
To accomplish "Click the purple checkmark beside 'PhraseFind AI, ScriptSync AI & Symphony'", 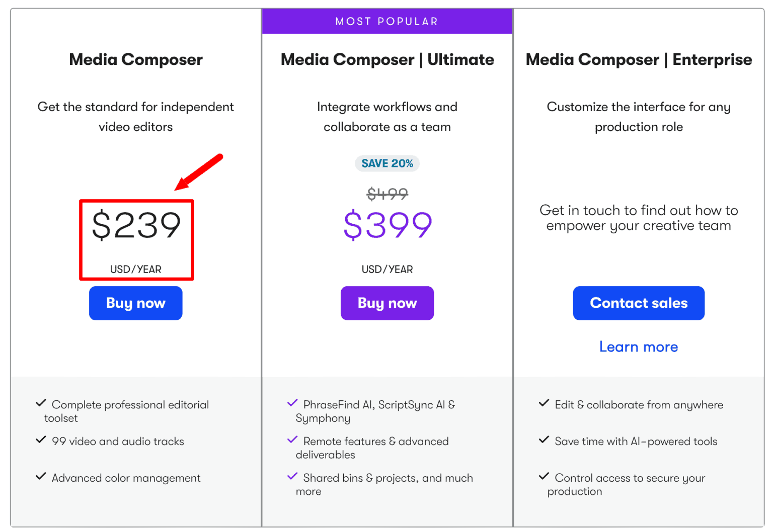I will click(x=293, y=403).
